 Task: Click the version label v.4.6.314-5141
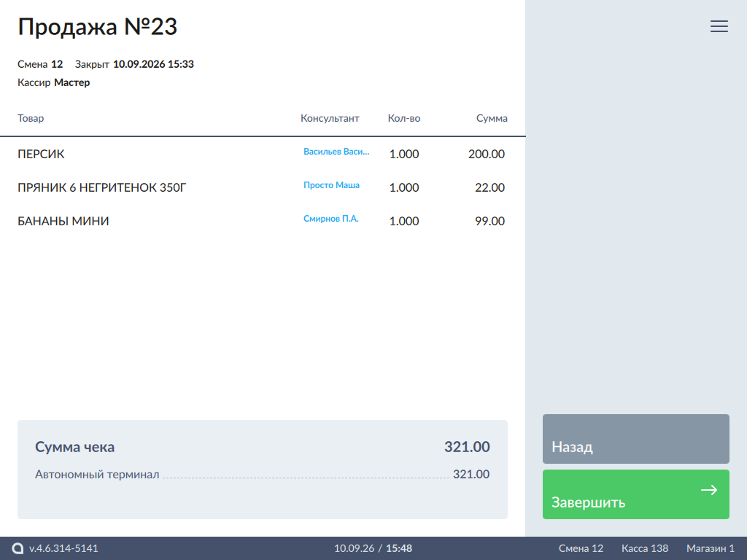[x=63, y=548]
